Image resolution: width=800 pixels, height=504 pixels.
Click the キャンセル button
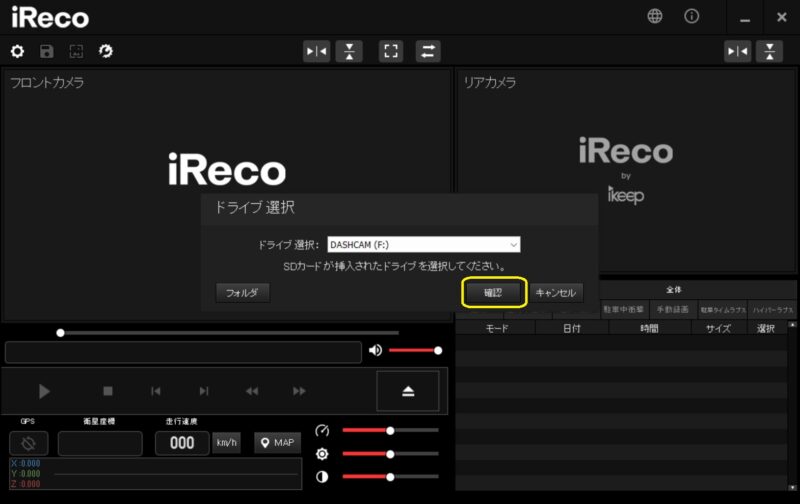555,293
